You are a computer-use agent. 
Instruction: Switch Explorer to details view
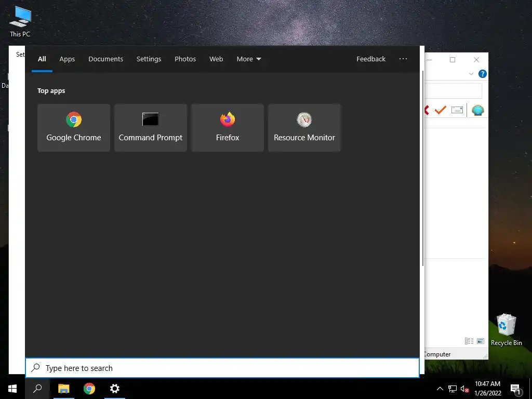click(469, 341)
